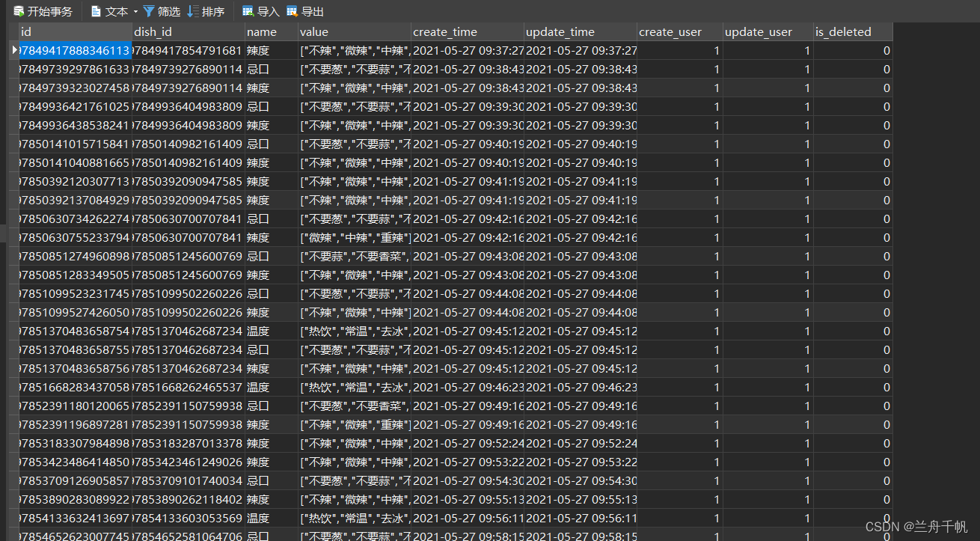
Task: Select update_time cell 2021-05-27 09:46:23
Action: click(581, 387)
